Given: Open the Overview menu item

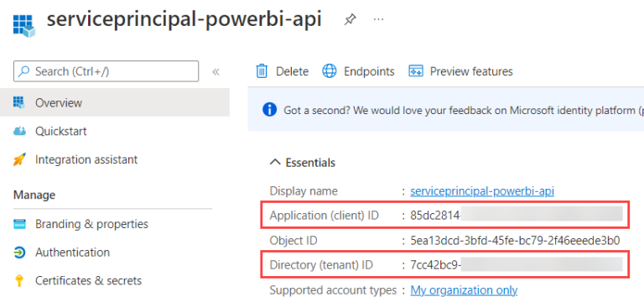Looking at the screenshot, I should click(115, 102).
